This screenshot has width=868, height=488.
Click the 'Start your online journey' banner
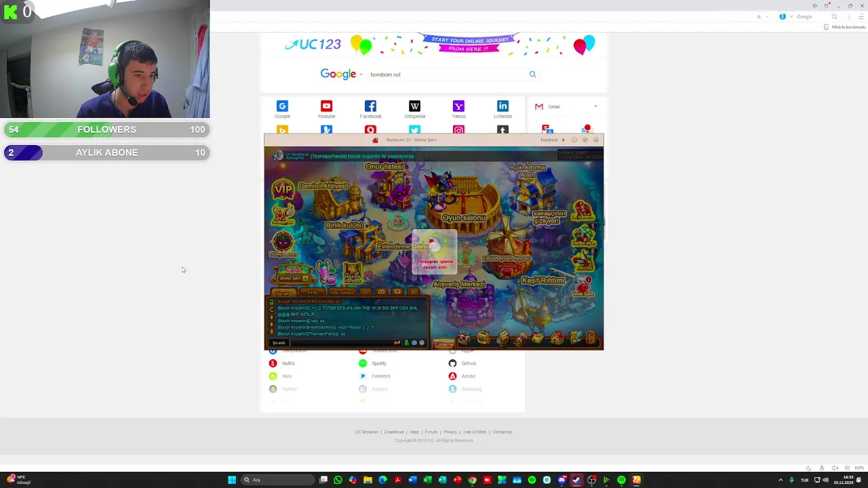[x=469, y=44]
